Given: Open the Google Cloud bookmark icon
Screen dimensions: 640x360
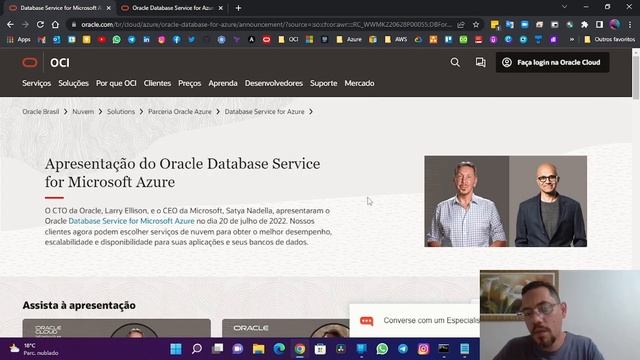Looking at the screenshot, I should [x=418, y=40].
